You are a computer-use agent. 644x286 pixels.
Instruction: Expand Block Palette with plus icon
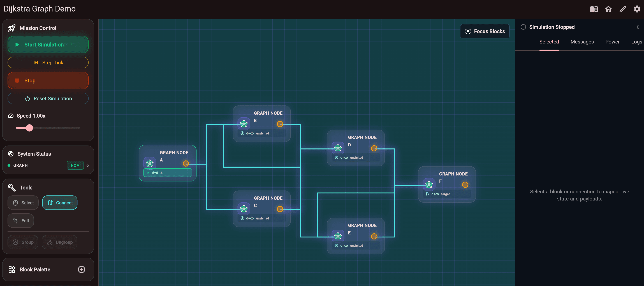[x=82, y=269]
